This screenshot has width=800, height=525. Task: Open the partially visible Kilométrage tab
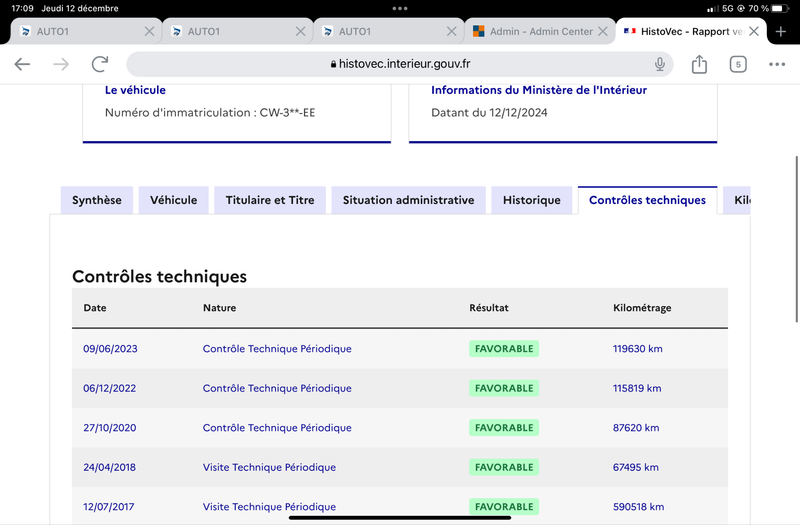[737, 200]
